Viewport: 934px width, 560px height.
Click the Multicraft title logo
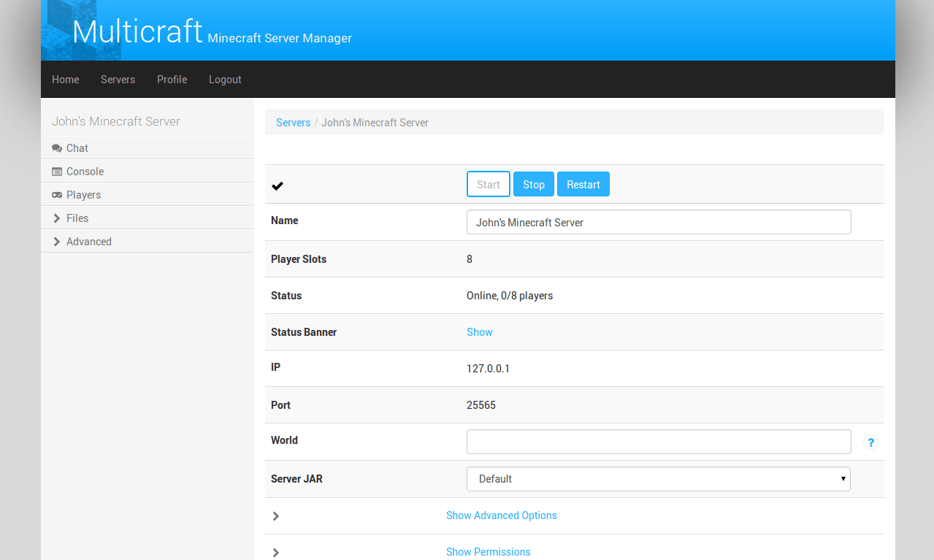click(x=137, y=31)
